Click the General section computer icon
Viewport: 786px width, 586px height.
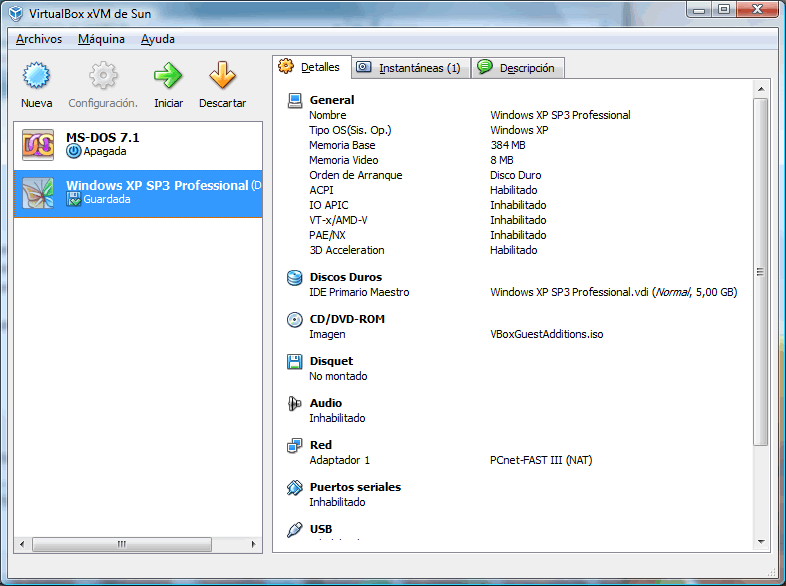295,100
